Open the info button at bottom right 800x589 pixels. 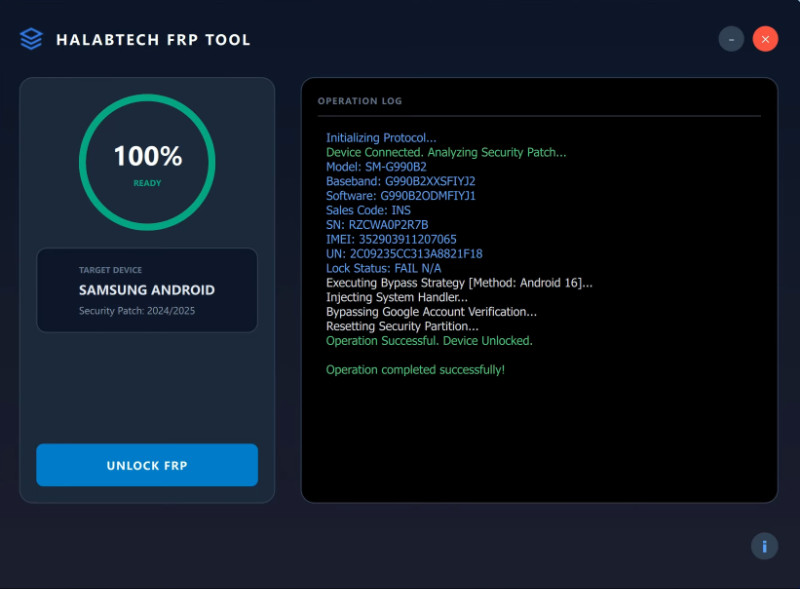[x=764, y=546]
